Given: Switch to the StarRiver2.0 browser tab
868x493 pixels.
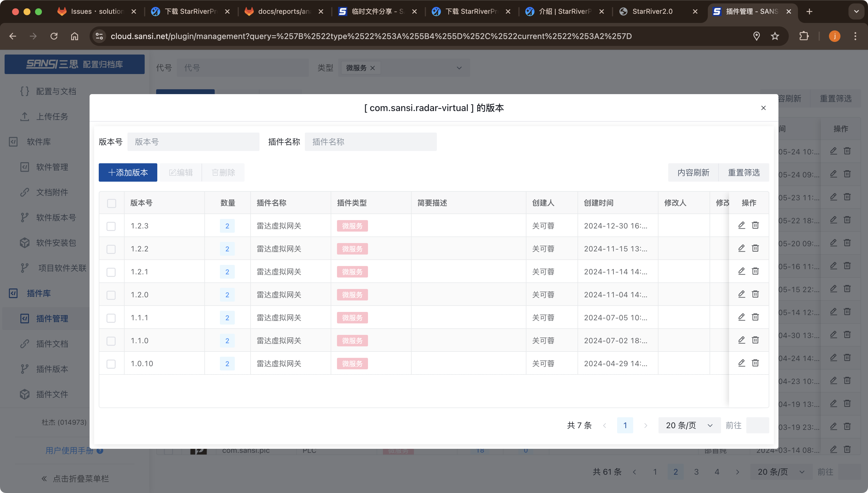Looking at the screenshot, I should pyautogui.click(x=658, y=11).
